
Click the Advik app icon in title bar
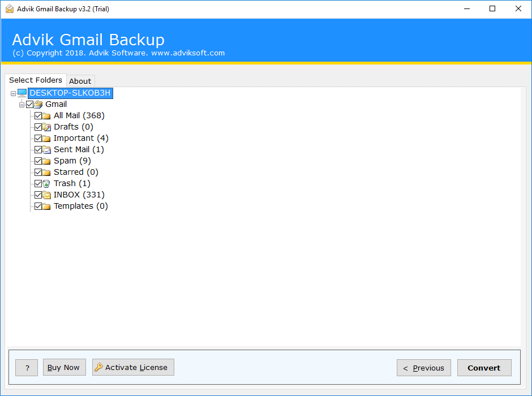pos(8,8)
